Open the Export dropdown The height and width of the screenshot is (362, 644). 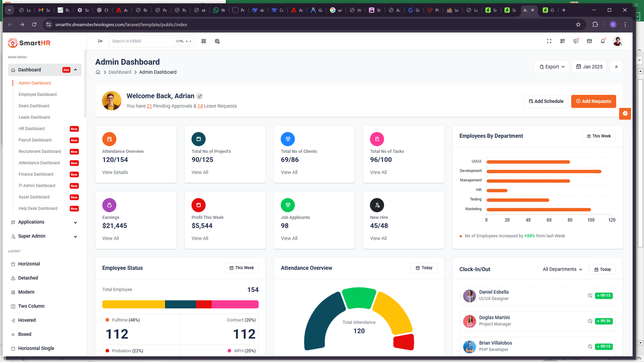(x=552, y=67)
